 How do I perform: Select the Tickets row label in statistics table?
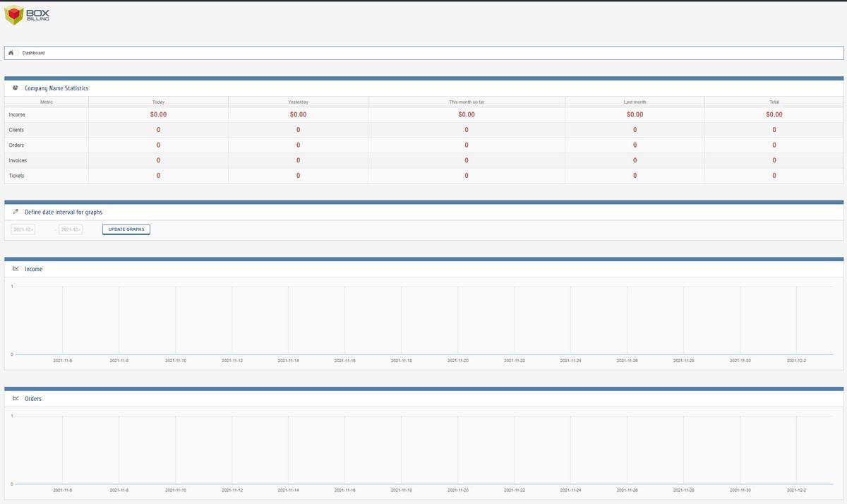click(17, 176)
